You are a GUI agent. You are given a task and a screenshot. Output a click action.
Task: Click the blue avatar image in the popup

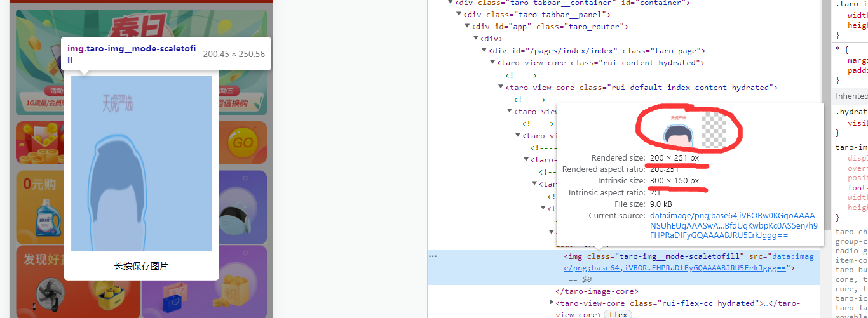(x=141, y=163)
